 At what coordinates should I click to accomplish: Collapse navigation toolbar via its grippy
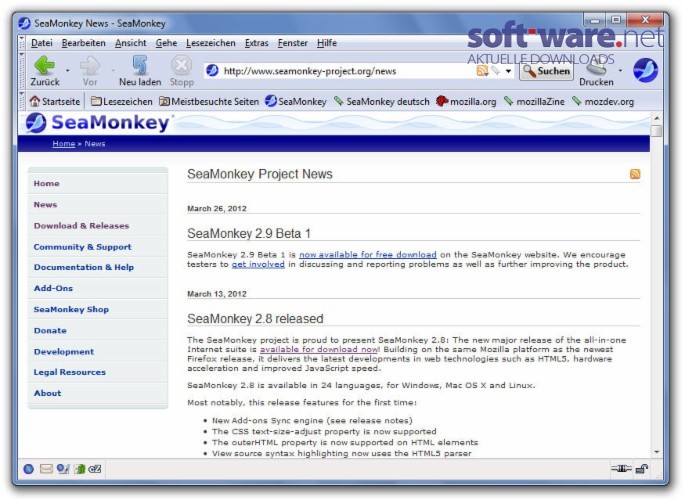point(21,70)
